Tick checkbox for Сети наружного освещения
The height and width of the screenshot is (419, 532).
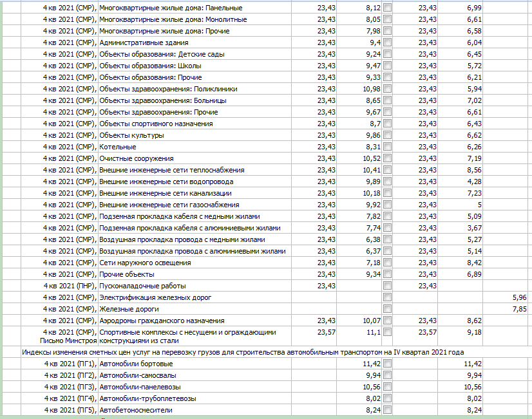387,263
